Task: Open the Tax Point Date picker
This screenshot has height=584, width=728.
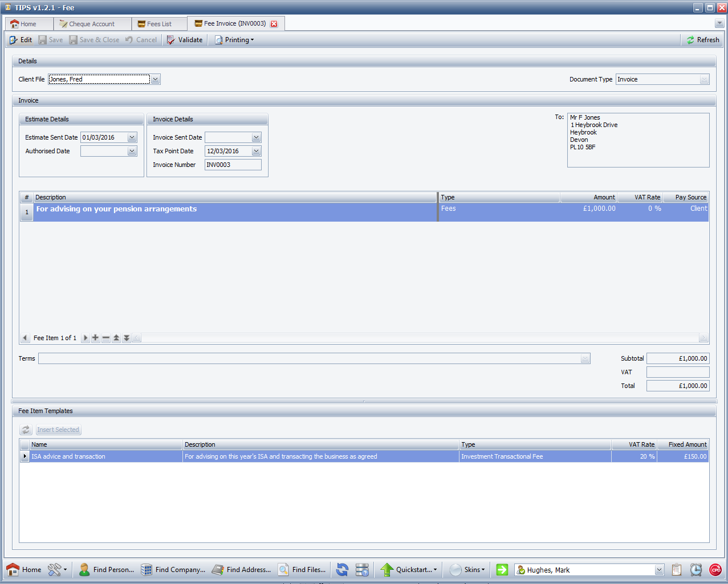Action: pos(257,152)
